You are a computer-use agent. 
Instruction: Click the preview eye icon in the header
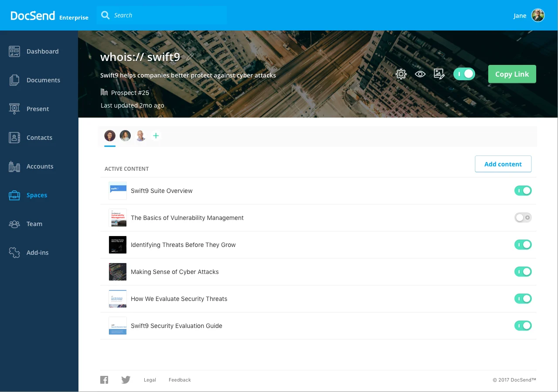click(x=420, y=74)
